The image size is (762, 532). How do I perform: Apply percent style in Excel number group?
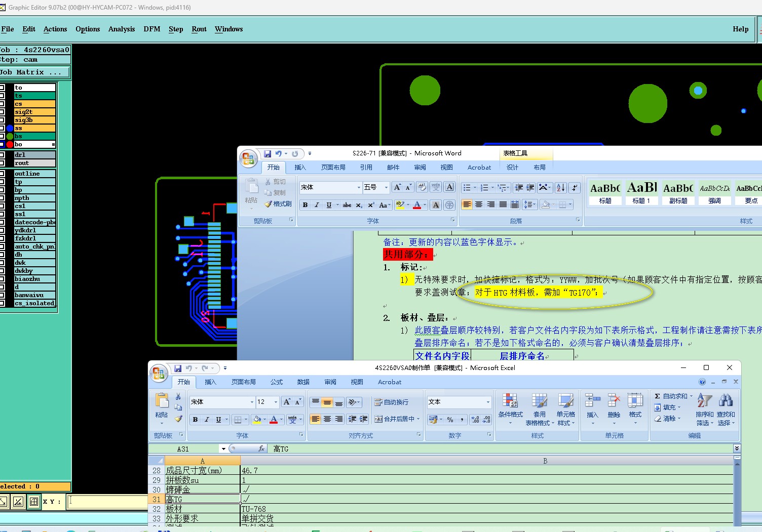point(450,420)
